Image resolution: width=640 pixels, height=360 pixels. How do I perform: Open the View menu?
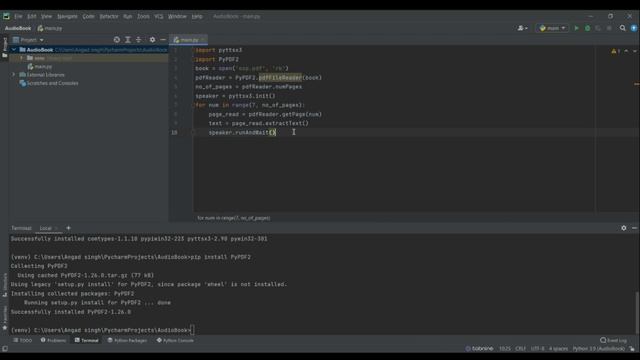47,16
